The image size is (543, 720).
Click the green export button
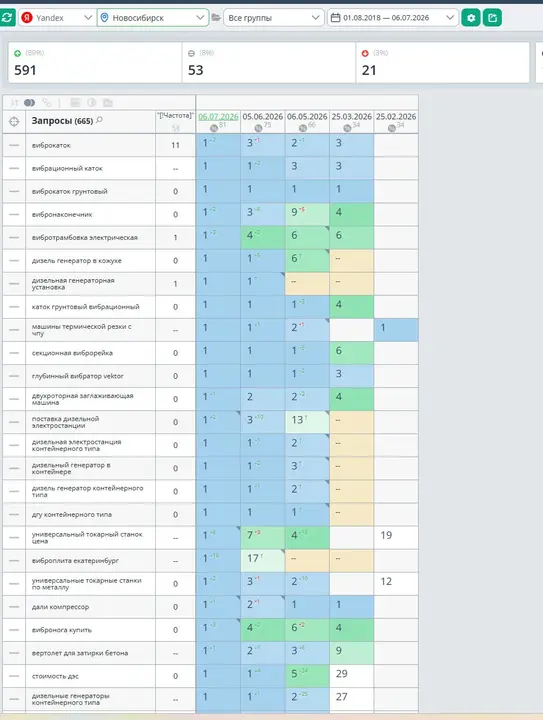click(492, 18)
